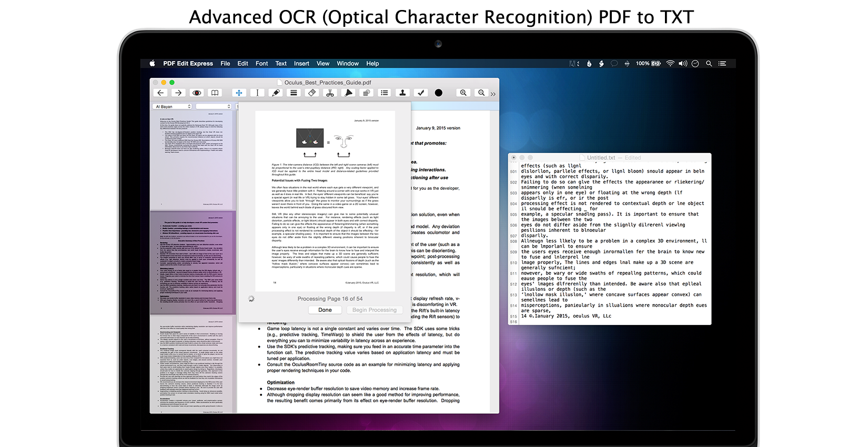Go back with the left arrow toolbar button
This screenshot has width=868, height=447.
point(160,93)
